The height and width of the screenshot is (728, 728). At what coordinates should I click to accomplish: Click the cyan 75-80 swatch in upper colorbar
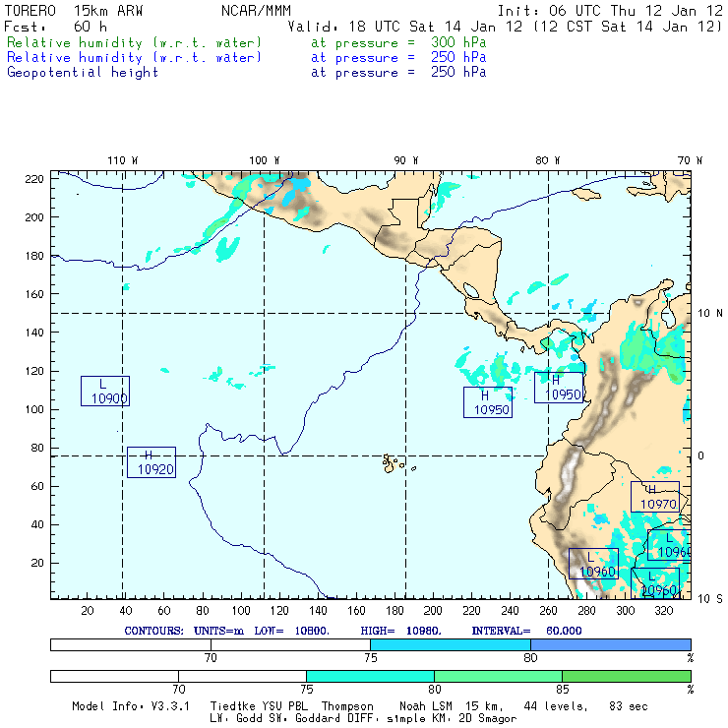click(x=451, y=645)
